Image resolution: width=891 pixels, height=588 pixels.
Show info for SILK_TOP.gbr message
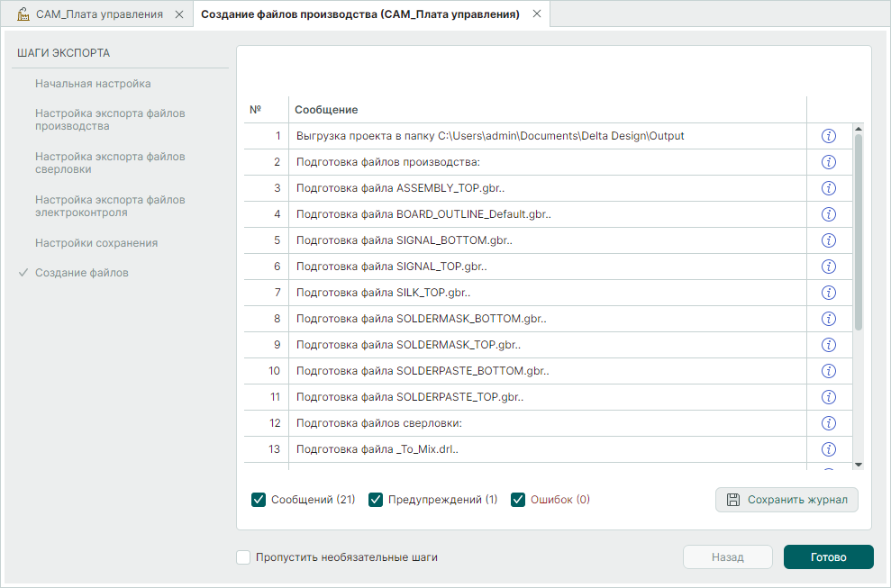click(x=829, y=293)
